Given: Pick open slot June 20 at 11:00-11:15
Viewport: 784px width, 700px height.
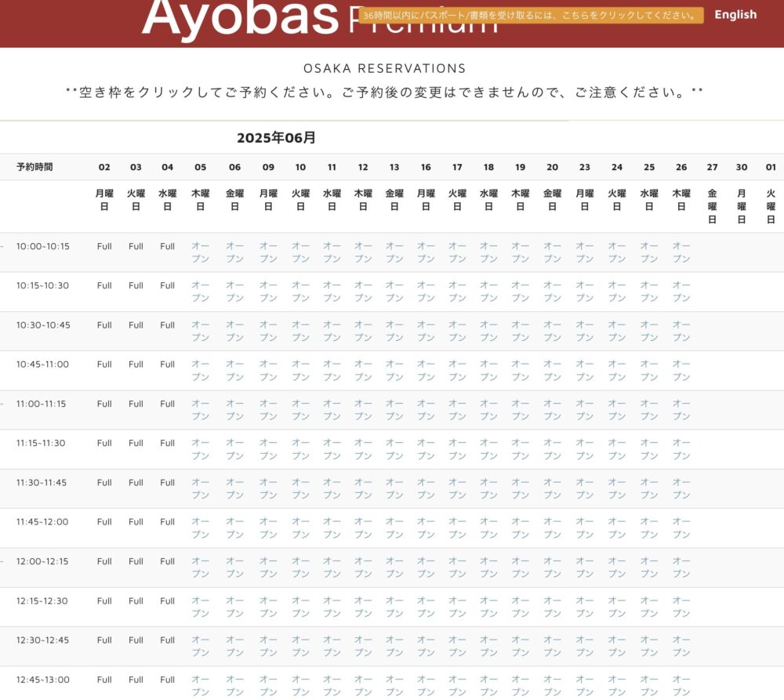Looking at the screenshot, I should point(552,410).
